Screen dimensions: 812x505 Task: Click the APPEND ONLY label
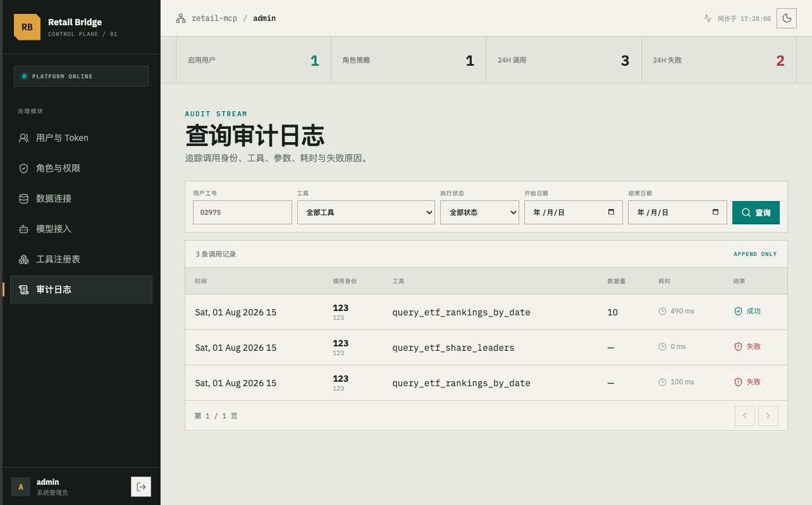click(755, 254)
